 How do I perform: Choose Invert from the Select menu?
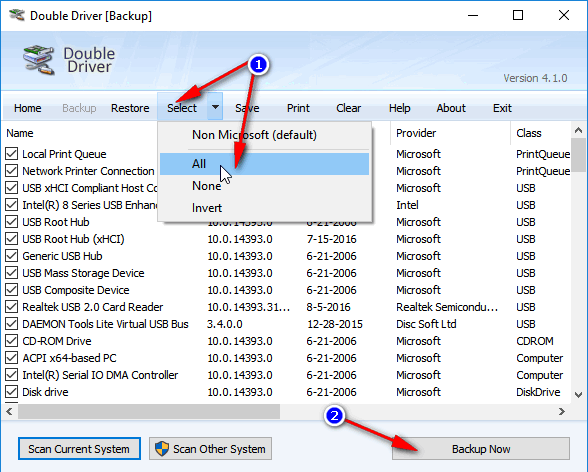coord(264,208)
